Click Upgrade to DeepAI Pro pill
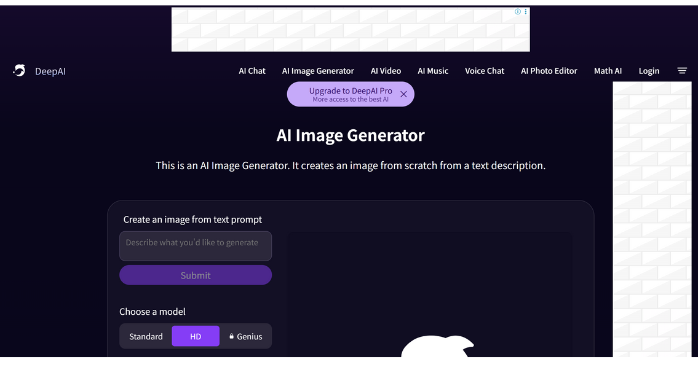Image resolution: width=698 pixels, height=365 pixels. click(350, 94)
